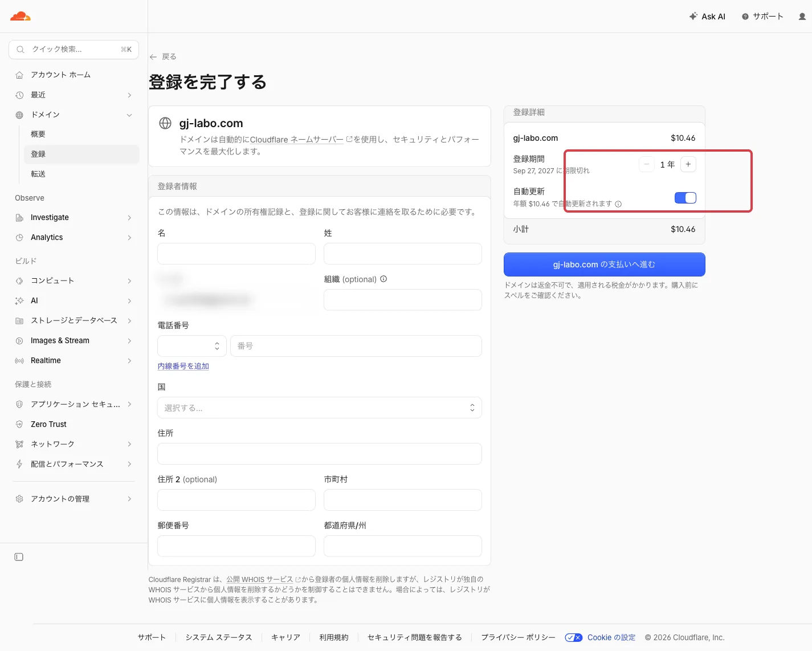This screenshot has height=651, width=812.
Task: Open the 国 country select dropdown
Action: (320, 408)
